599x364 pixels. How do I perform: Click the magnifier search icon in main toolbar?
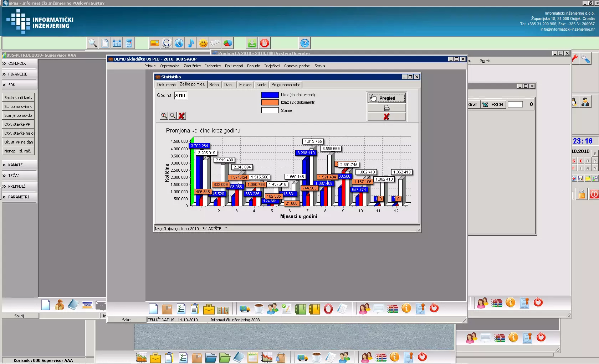pyautogui.click(x=93, y=43)
